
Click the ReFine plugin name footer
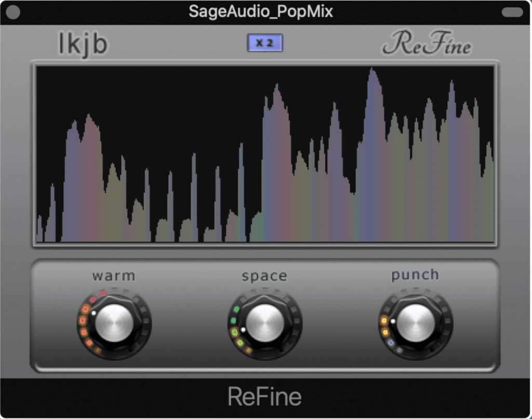(264, 396)
